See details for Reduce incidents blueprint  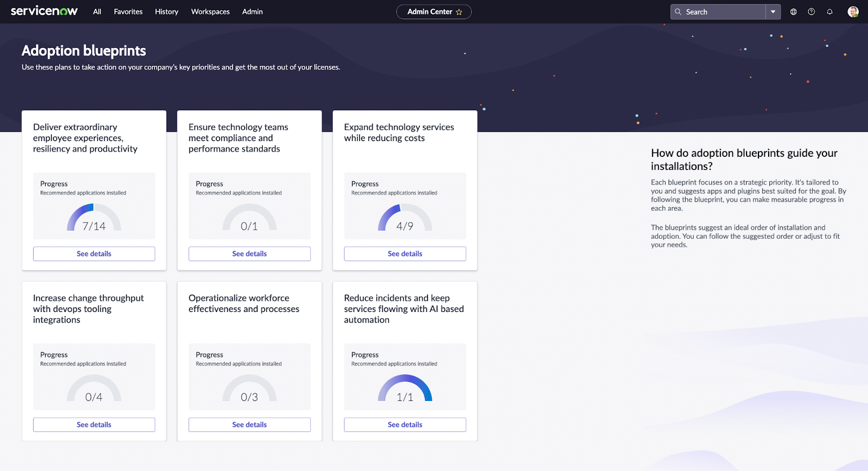pyautogui.click(x=405, y=425)
